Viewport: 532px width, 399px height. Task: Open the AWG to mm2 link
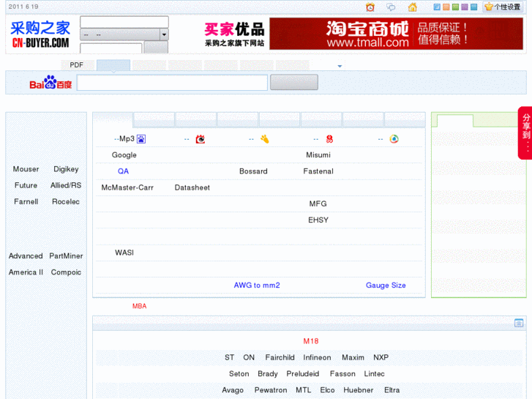coord(257,286)
